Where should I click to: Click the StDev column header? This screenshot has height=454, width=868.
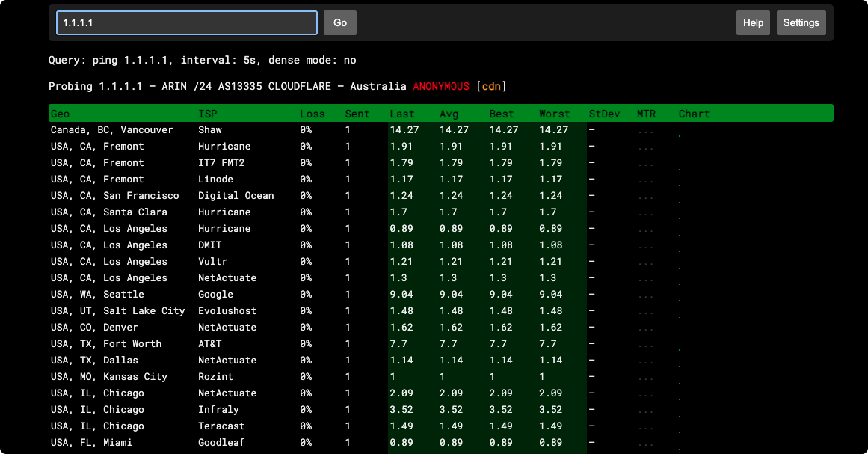point(604,114)
